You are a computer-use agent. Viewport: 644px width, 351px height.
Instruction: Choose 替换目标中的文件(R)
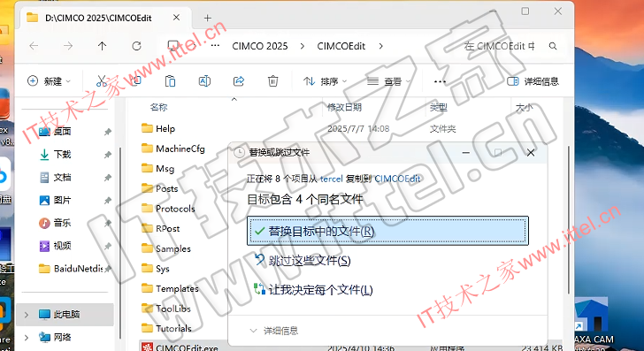tap(387, 231)
